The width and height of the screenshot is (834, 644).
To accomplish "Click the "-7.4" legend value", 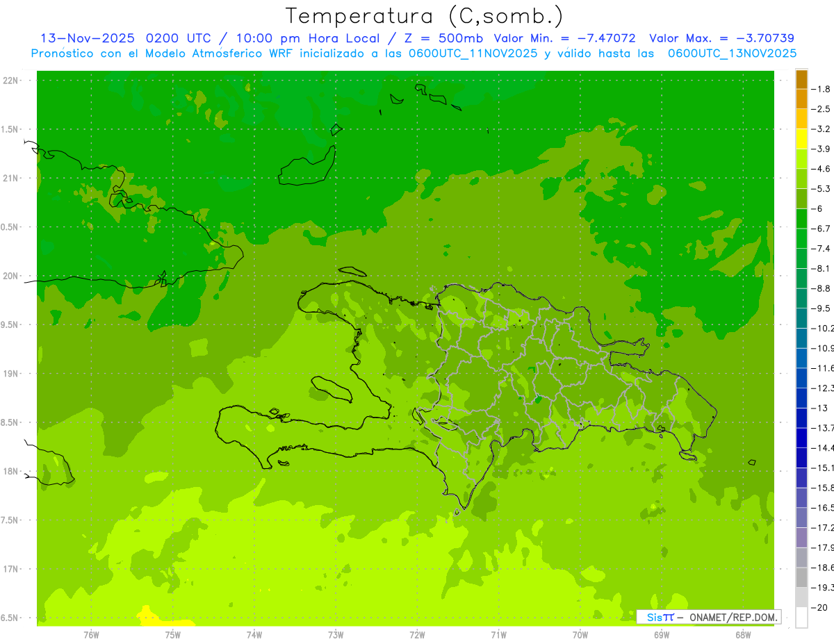I will tap(820, 248).
